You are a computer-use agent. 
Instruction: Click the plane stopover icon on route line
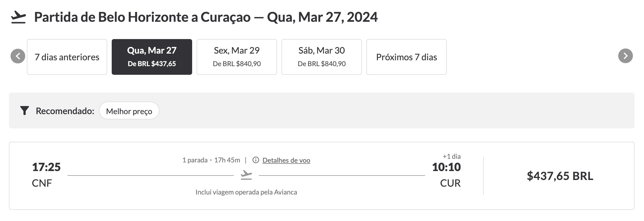246,175
